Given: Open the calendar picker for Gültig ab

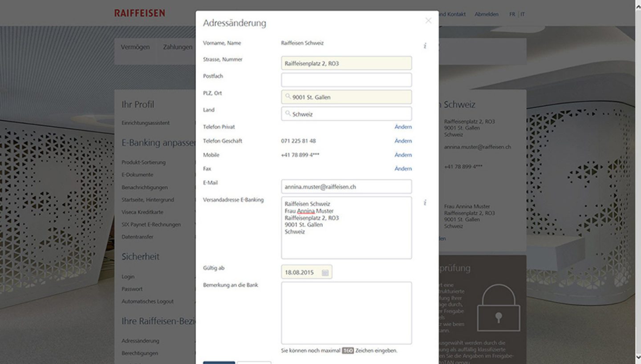Looking at the screenshot, I should click(325, 272).
